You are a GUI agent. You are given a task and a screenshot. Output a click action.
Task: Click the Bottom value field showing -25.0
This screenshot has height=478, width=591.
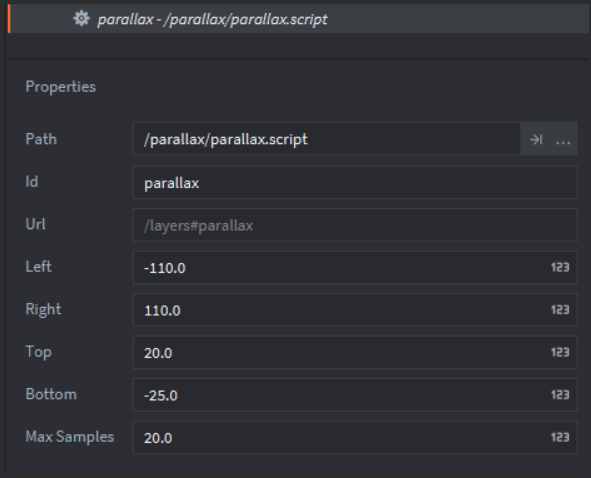click(355, 395)
